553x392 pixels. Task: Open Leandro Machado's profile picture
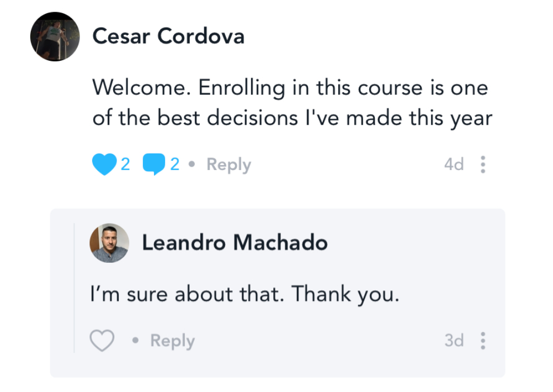[109, 243]
